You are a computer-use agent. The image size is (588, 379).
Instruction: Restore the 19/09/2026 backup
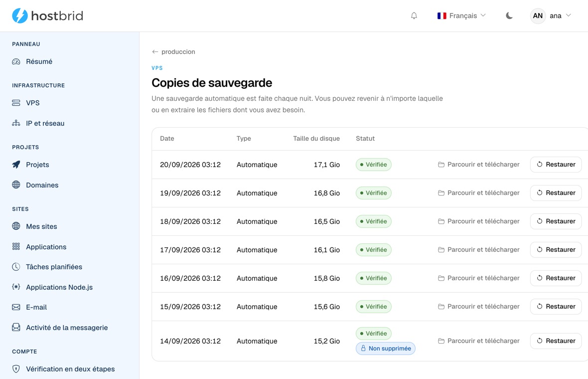[556, 193]
